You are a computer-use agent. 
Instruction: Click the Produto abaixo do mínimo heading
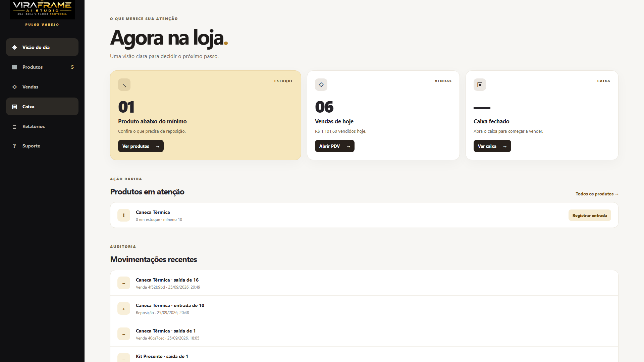pyautogui.click(x=152, y=121)
